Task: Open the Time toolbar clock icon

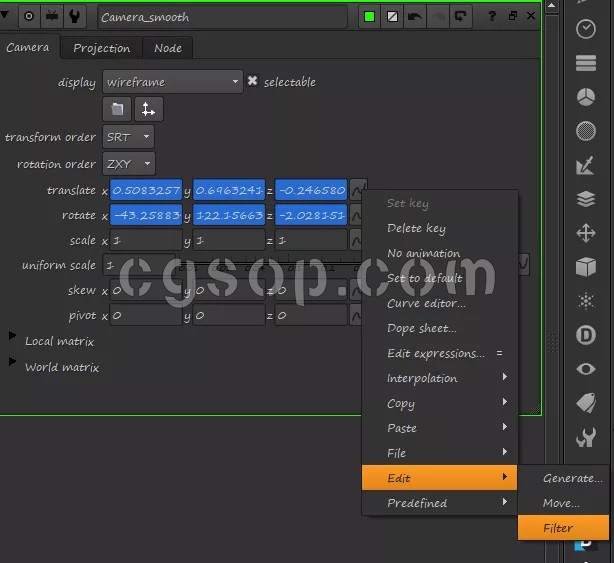Action: 586,29
